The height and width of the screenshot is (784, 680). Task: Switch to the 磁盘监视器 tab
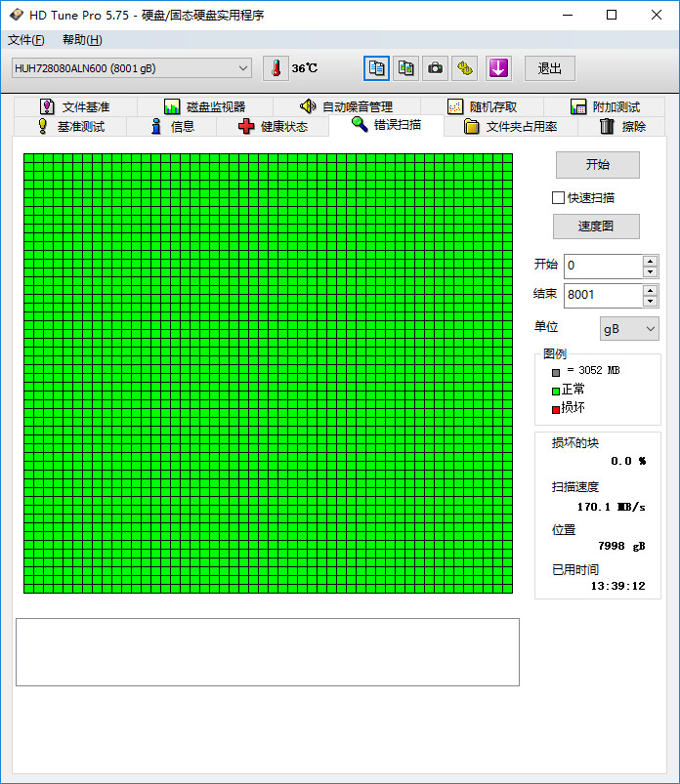coord(205,107)
